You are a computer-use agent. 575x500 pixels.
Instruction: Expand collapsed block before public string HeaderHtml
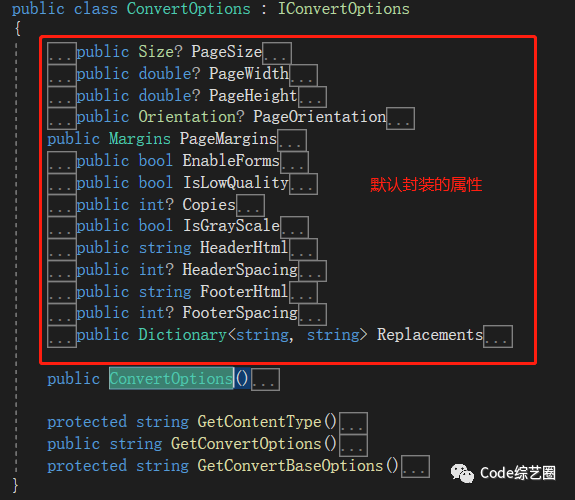coord(62,249)
